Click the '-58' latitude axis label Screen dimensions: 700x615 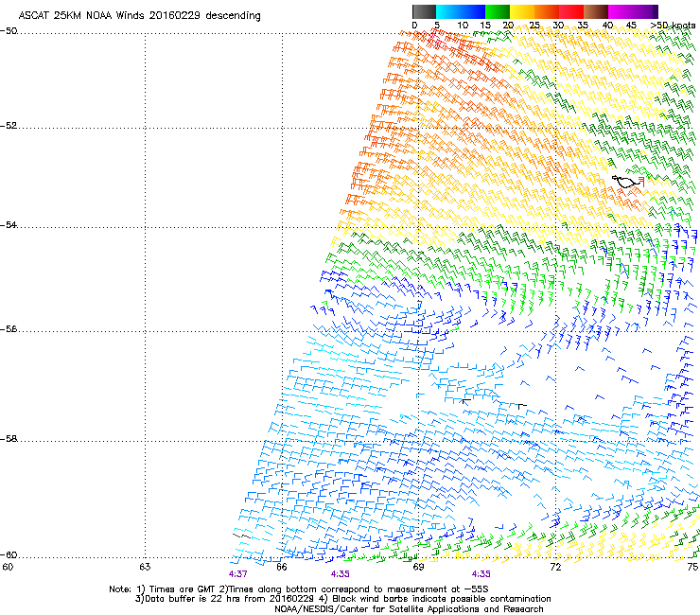click(x=9, y=439)
